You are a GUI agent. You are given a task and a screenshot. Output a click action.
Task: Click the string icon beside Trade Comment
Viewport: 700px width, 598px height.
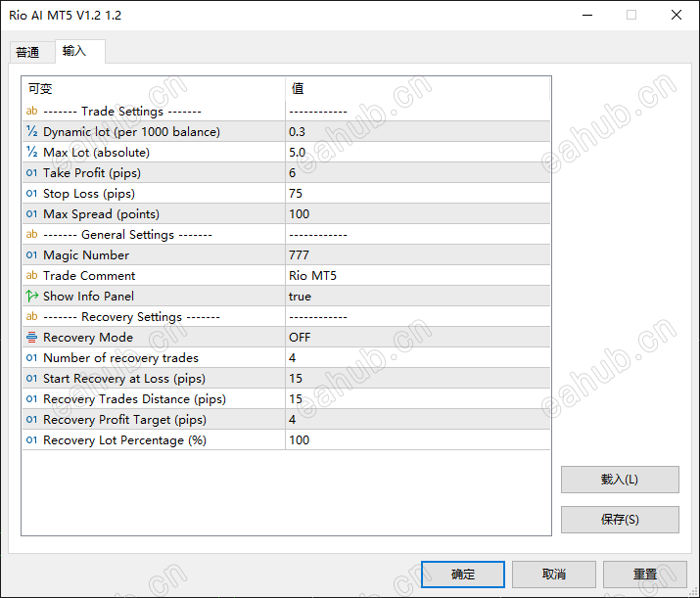click(31, 275)
